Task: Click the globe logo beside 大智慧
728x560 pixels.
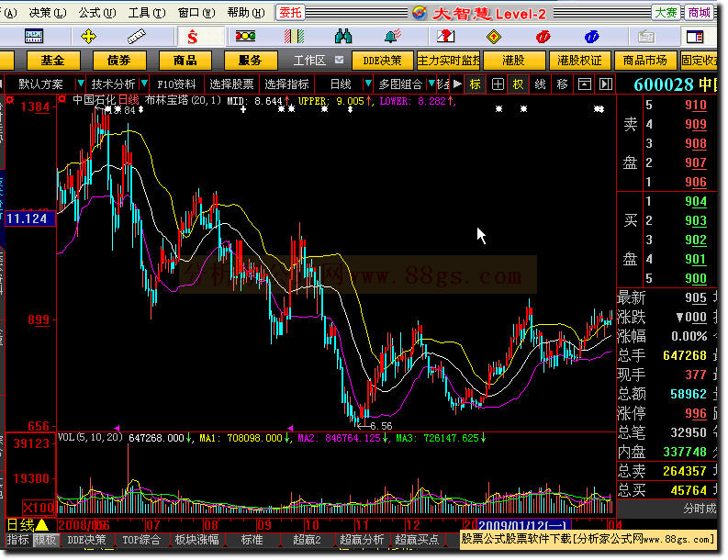Action: (420, 13)
